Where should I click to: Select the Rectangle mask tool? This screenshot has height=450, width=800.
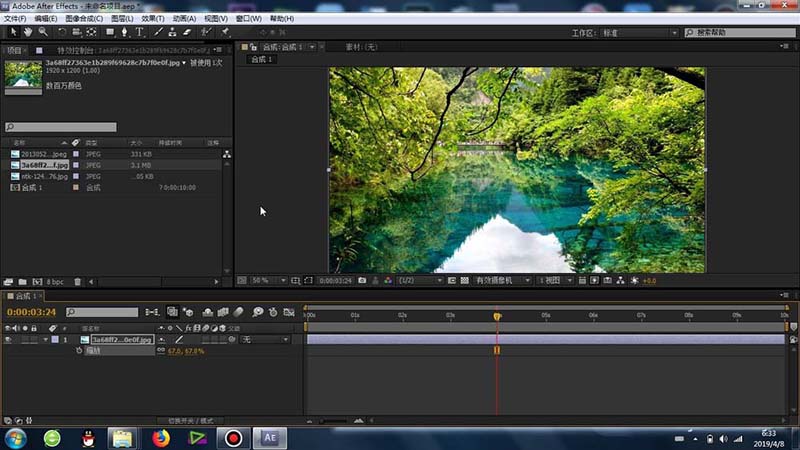(x=110, y=32)
